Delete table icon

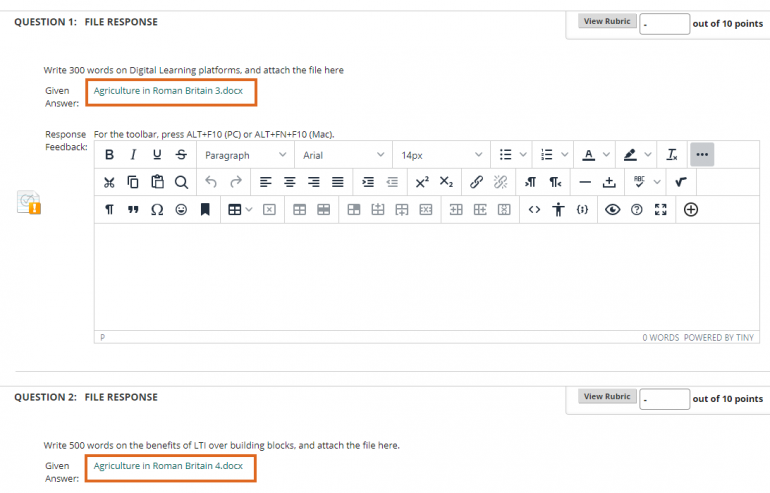(269, 210)
